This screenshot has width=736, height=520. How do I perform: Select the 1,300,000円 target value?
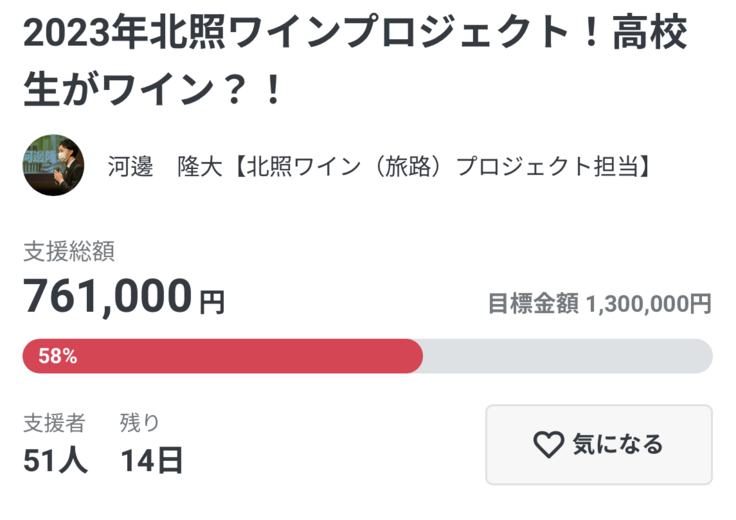pyautogui.click(x=649, y=304)
